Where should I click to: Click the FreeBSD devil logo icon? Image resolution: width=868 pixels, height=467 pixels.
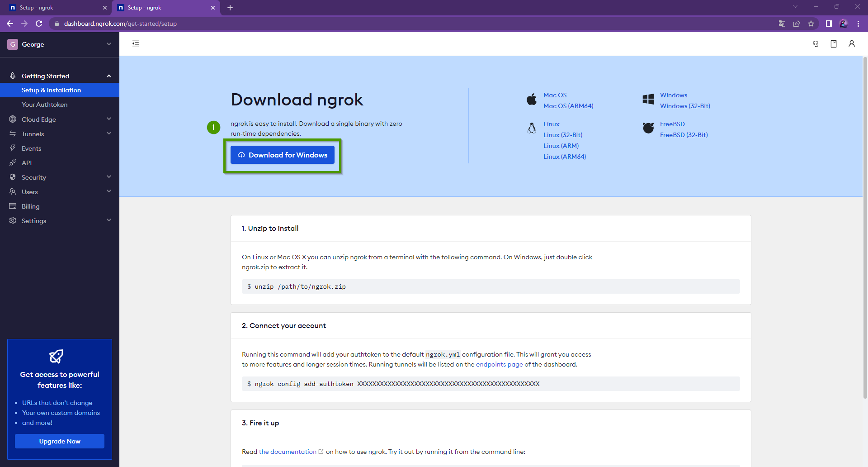(648, 128)
